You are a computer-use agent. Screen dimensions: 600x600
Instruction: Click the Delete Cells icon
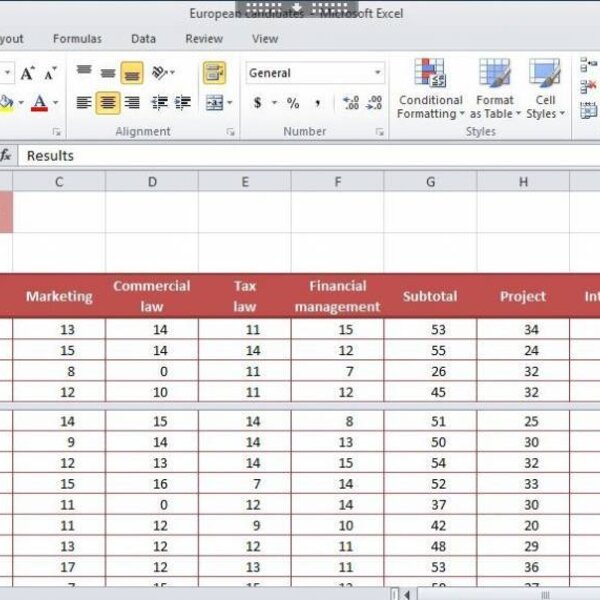pos(589,86)
